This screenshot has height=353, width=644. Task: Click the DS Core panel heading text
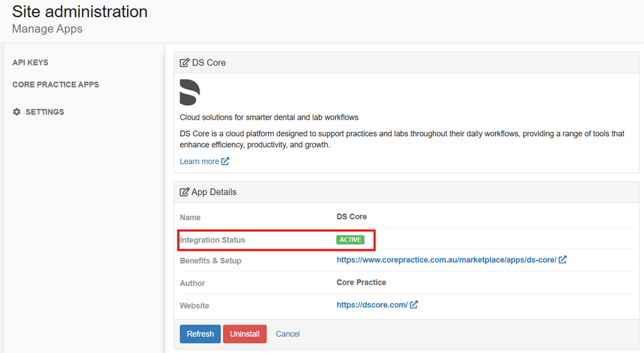pyautogui.click(x=209, y=63)
